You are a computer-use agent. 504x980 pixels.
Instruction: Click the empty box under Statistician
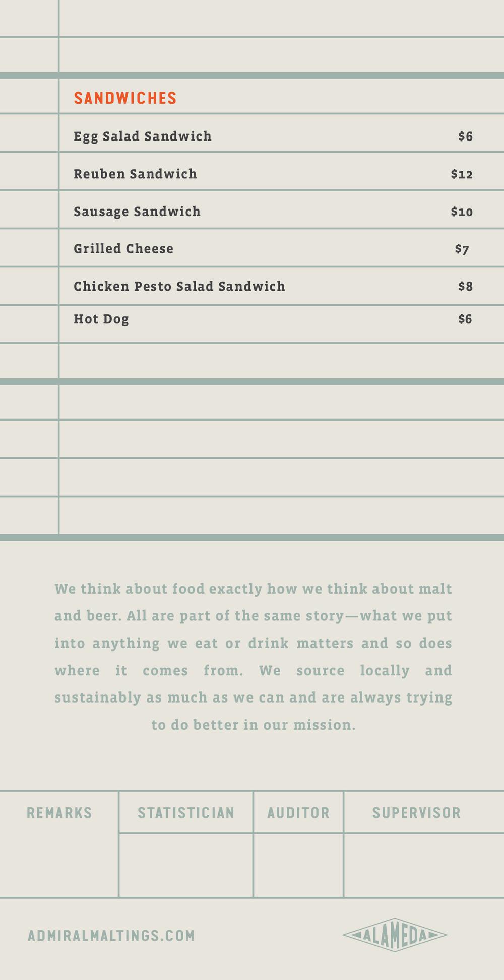[186, 865]
